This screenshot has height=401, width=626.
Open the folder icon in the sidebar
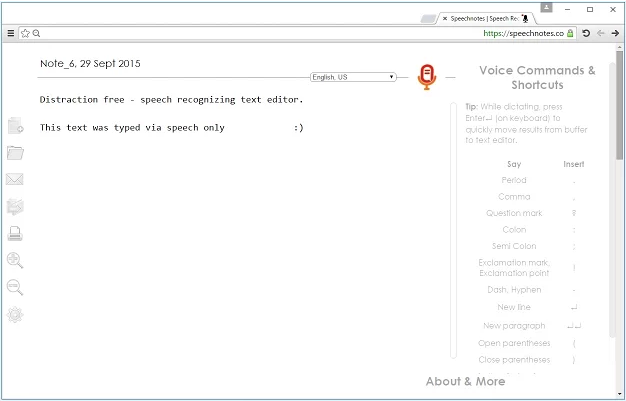(15, 153)
